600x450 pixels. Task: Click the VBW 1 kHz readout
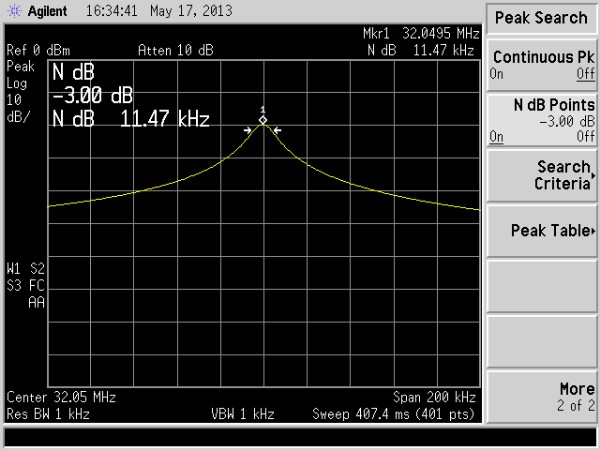pyautogui.click(x=243, y=414)
